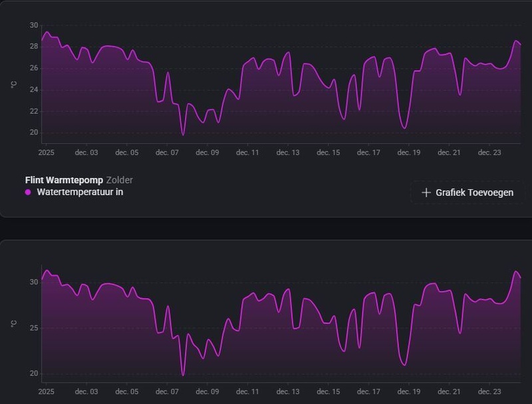Click the Zolder location label
This screenshot has height=404, width=532.
[120, 180]
